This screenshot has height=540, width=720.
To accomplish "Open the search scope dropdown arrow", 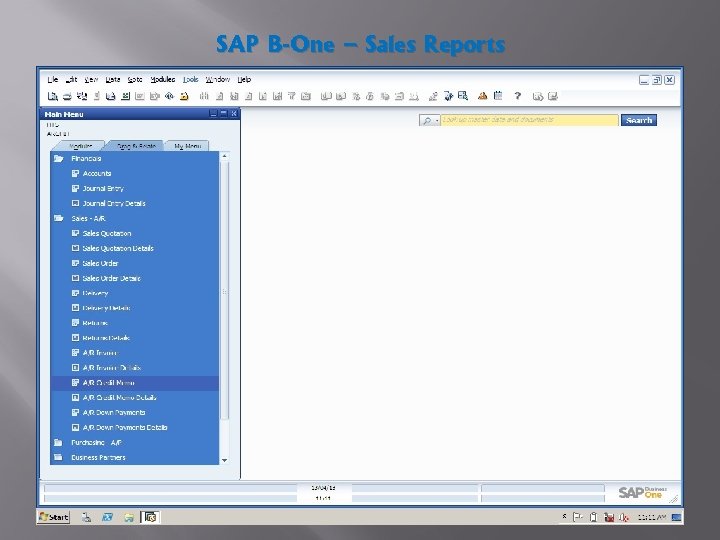I will coord(437,120).
